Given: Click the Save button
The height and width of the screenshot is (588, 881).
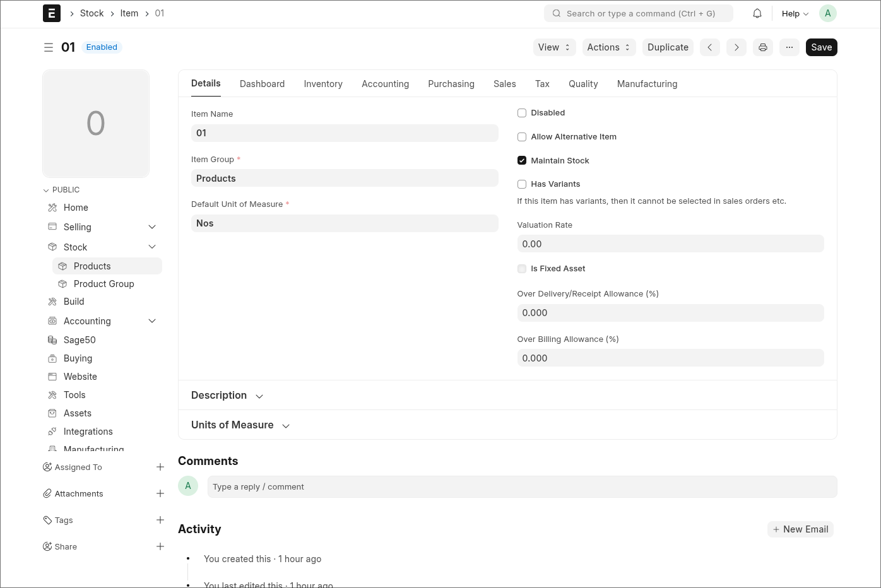Looking at the screenshot, I should point(821,47).
